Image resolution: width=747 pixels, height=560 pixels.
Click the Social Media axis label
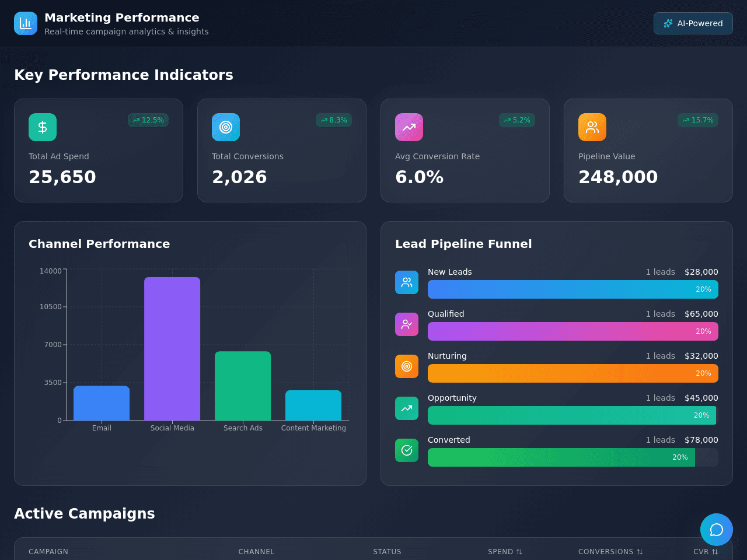click(x=172, y=428)
